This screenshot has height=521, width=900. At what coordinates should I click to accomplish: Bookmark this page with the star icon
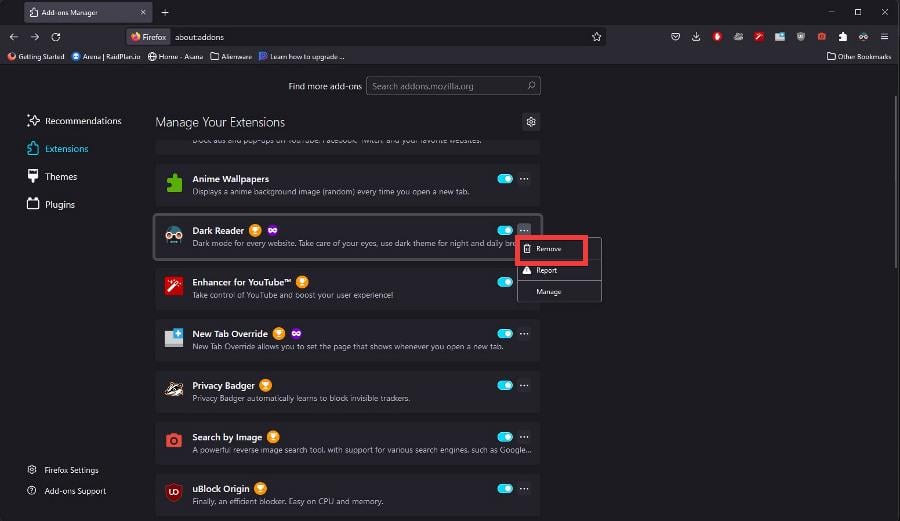(x=596, y=37)
